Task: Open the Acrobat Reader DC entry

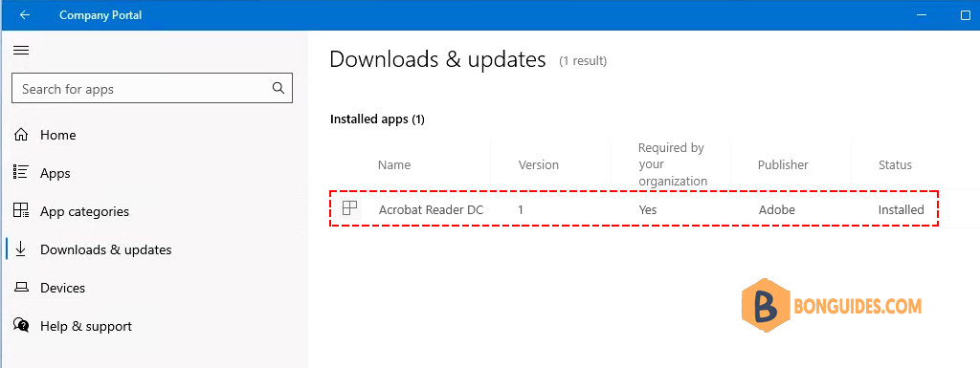Action: tap(431, 209)
